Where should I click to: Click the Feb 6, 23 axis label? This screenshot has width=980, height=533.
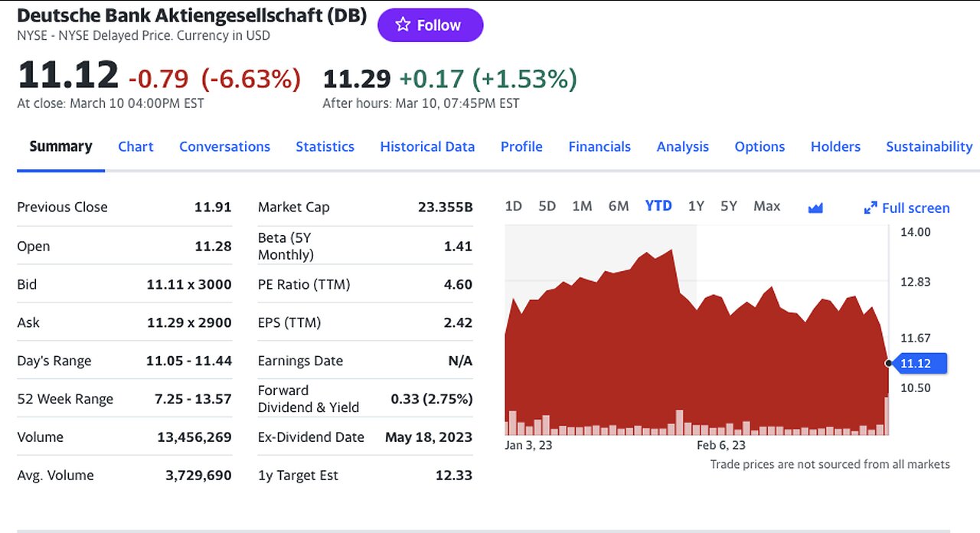click(720, 445)
